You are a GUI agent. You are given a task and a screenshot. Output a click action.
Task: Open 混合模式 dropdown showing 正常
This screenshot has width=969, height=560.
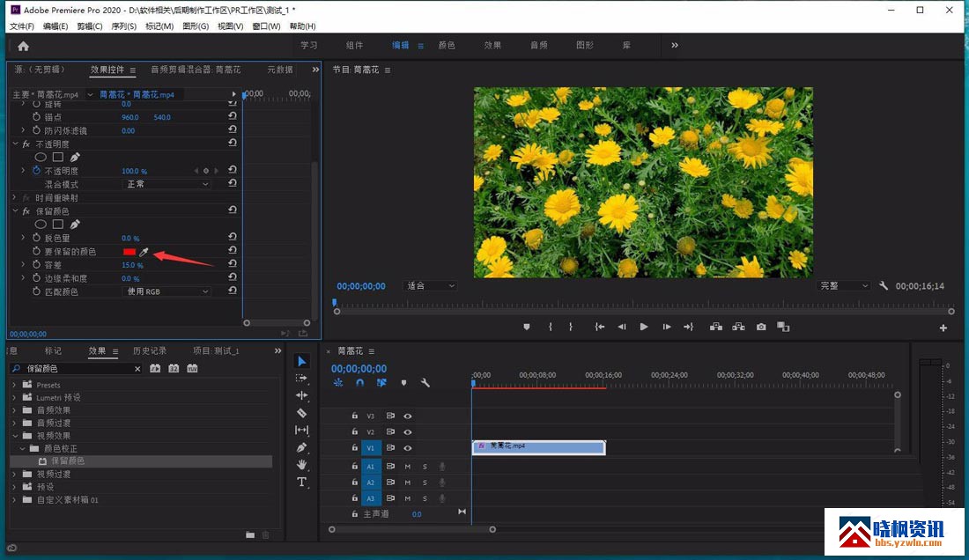[x=166, y=184]
